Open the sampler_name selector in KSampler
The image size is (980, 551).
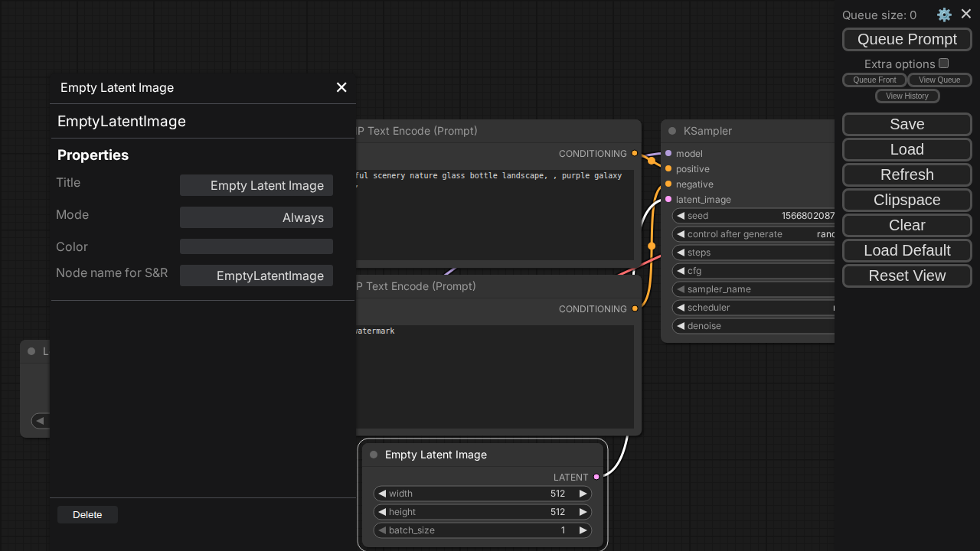(754, 289)
